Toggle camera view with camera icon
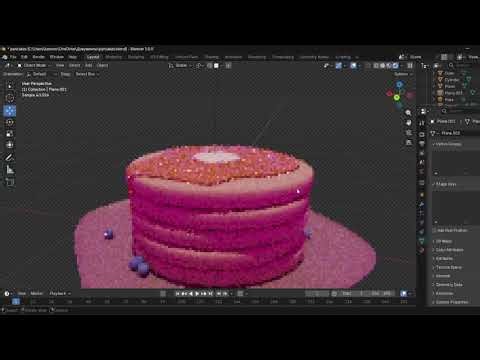 click(409, 133)
